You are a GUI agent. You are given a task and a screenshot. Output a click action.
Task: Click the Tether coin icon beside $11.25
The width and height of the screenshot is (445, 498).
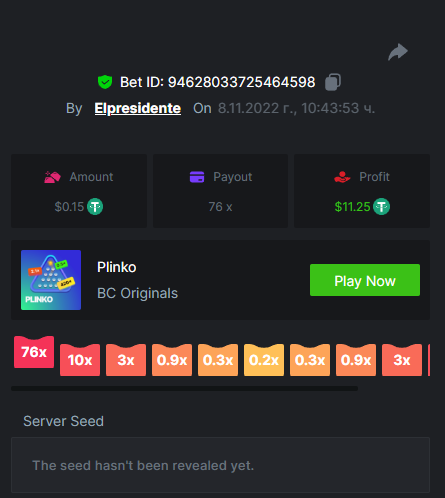(x=381, y=207)
